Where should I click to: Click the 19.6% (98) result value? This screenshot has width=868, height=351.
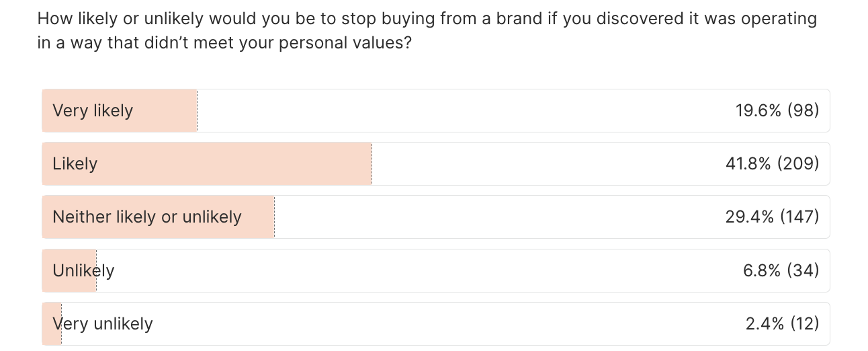[777, 110]
